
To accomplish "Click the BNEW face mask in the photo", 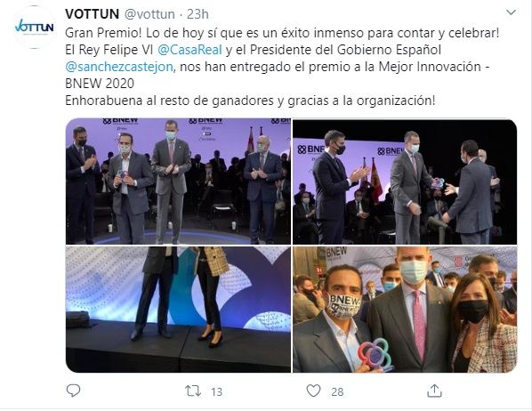I will [x=343, y=306].
